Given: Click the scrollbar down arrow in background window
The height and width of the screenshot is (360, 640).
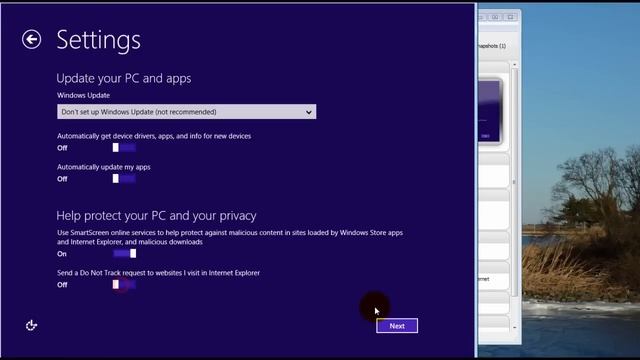Looking at the screenshot, I should 514,327.
